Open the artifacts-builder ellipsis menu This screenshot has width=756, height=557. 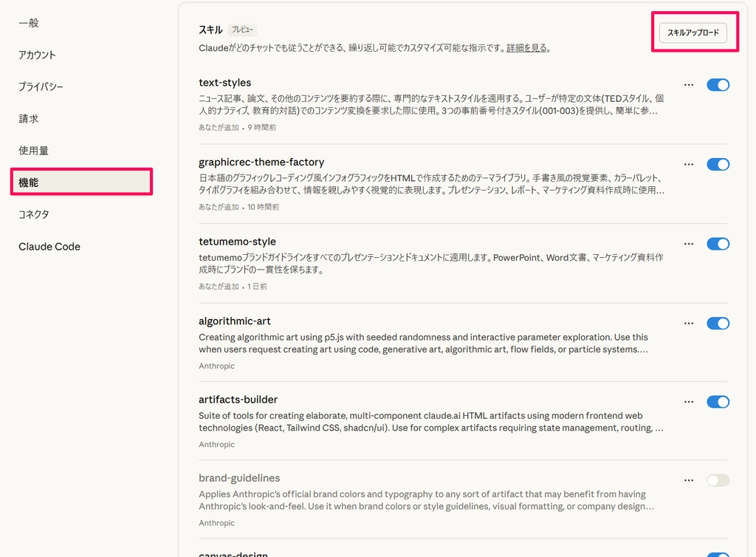pyautogui.click(x=689, y=402)
